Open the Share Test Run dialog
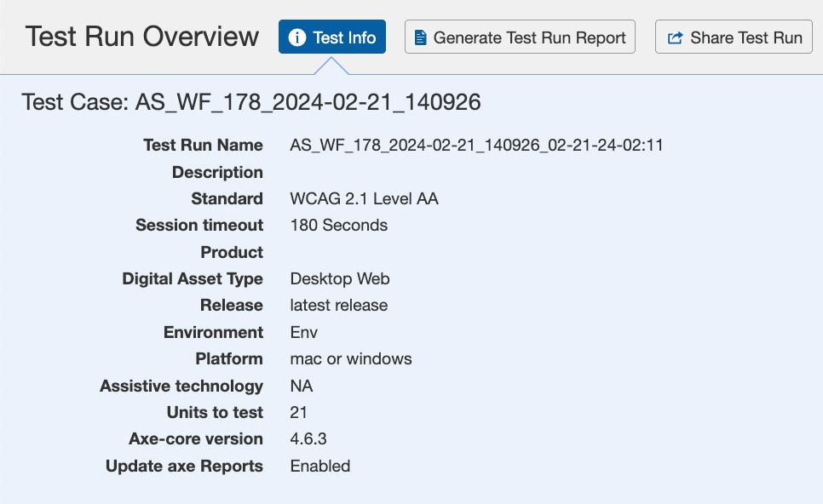This screenshot has width=823, height=504. [734, 37]
